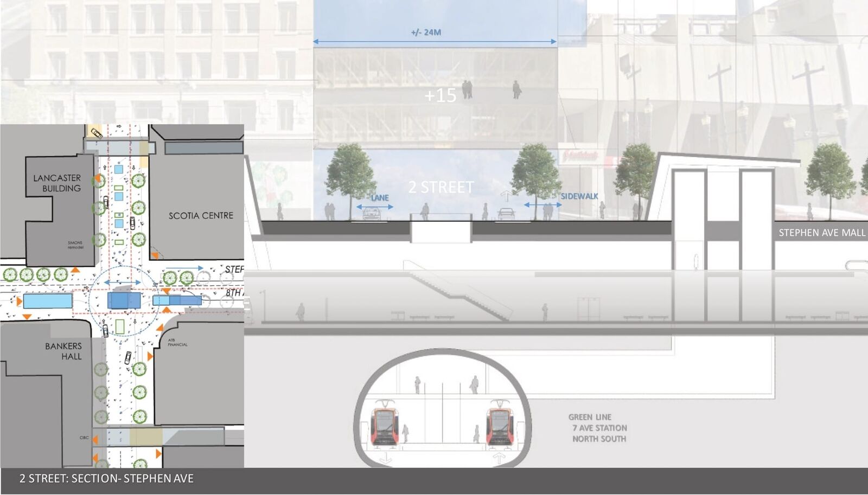
Task: Select the long light blue rectangle on the plan's left
Action: 48,300
